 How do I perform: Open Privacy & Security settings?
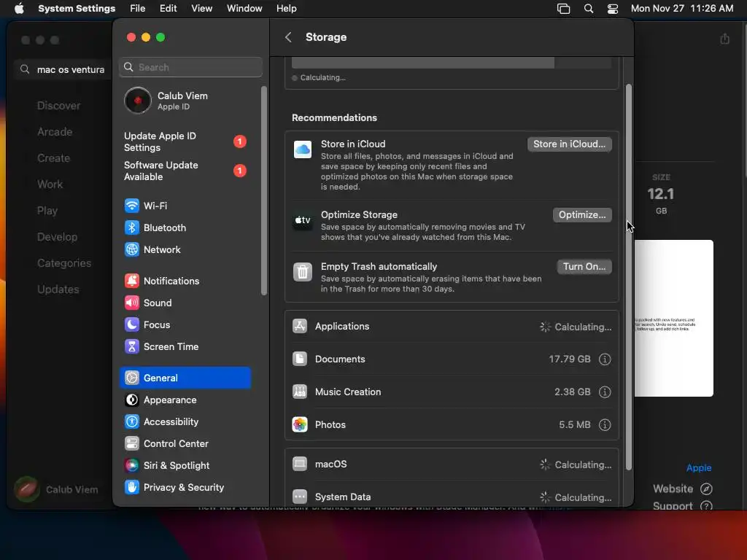coord(185,488)
